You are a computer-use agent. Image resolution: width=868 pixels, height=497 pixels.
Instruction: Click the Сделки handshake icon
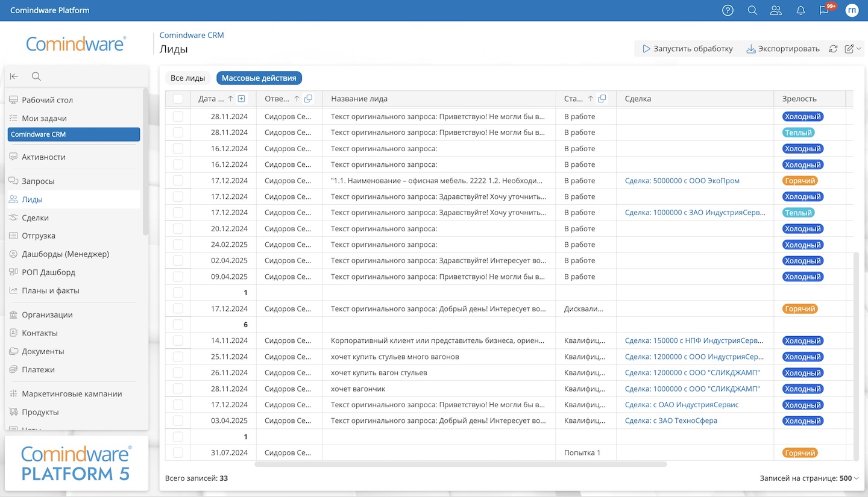coord(13,217)
